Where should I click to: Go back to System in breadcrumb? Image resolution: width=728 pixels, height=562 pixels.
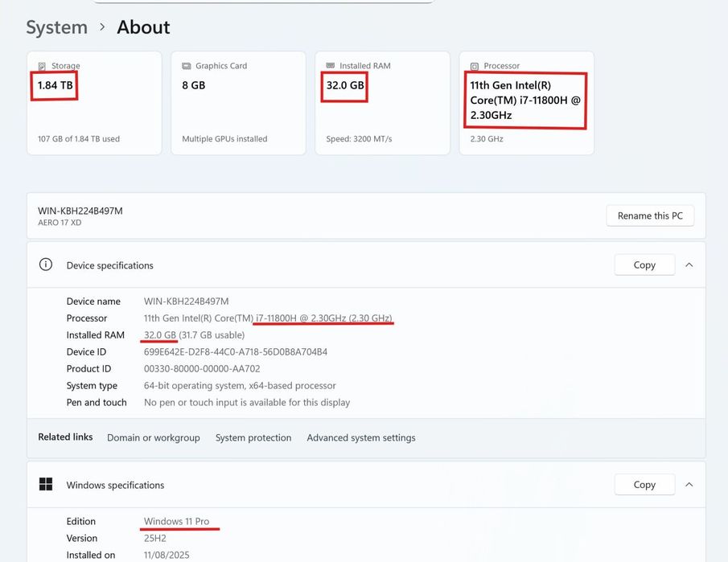click(x=56, y=27)
